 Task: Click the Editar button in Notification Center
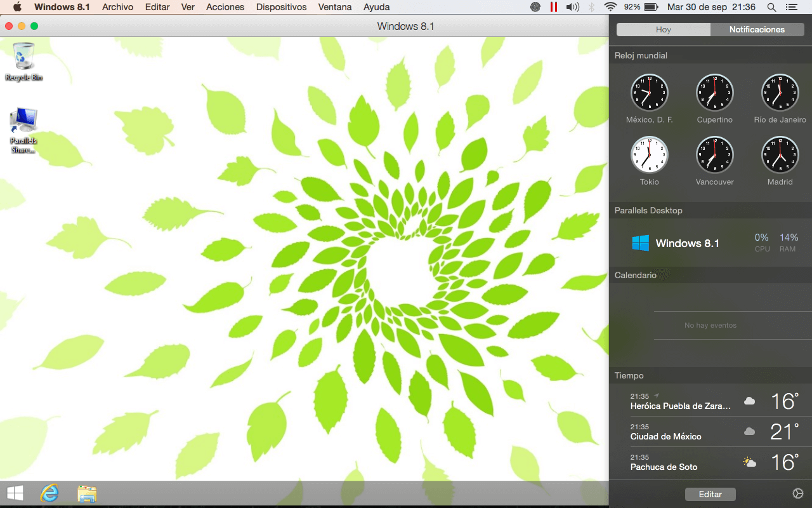(710, 494)
